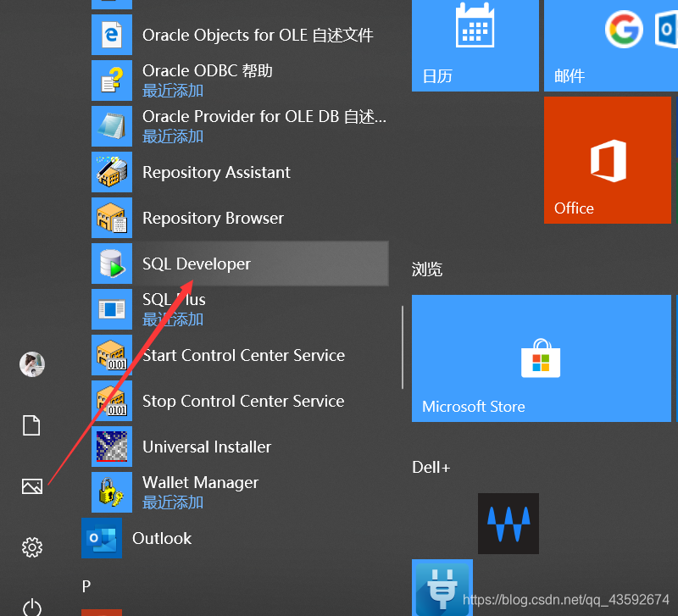Viewport: 678px width, 616px height.
Task: Open the user account avatar
Action: [x=32, y=364]
